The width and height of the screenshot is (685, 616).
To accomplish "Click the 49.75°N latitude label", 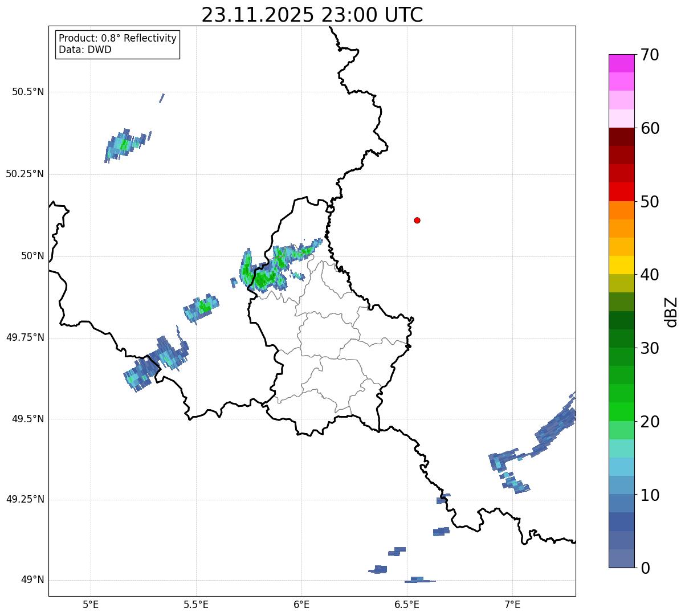I will click(x=25, y=337).
